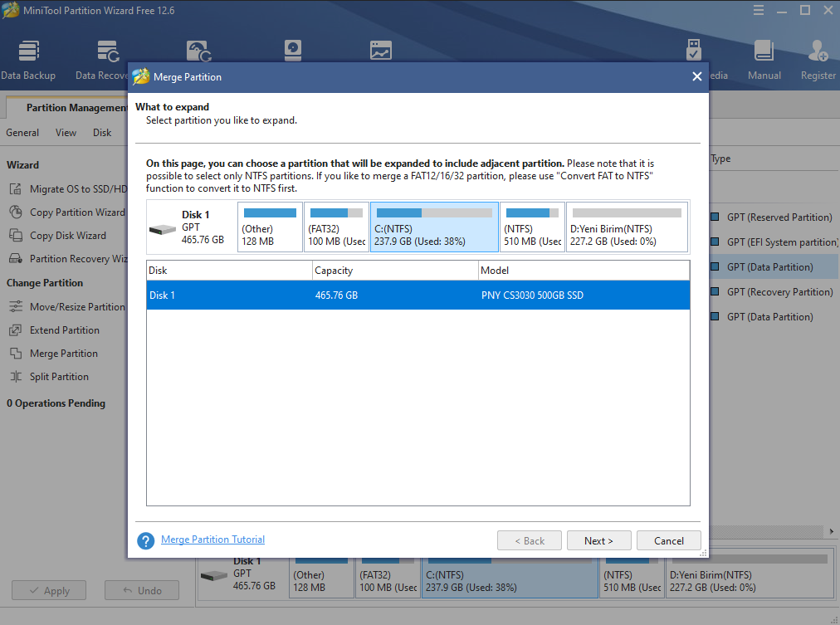Select the (Other) 128 MB partition in dialog
Screen dimensions: 840x625
[270, 227]
